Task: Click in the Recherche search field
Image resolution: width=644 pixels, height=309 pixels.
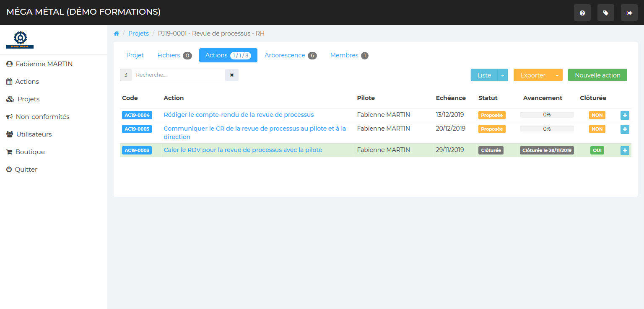Action: (178, 75)
